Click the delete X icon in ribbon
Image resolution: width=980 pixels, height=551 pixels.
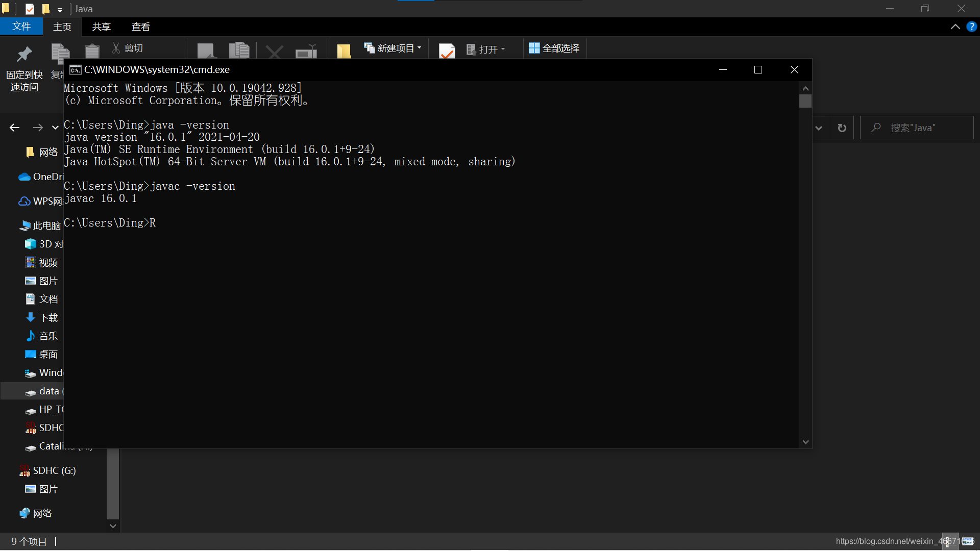tap(274, 52)
